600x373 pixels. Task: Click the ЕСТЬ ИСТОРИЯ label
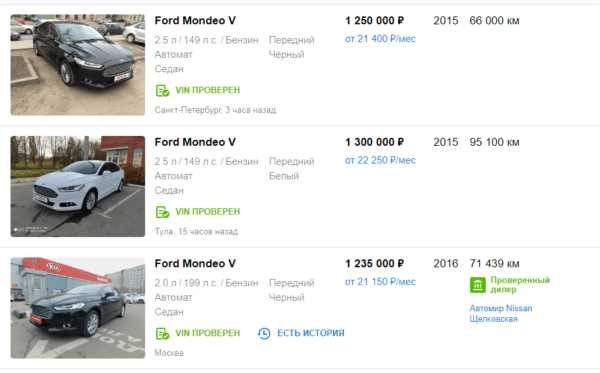(x=311, y=333)
